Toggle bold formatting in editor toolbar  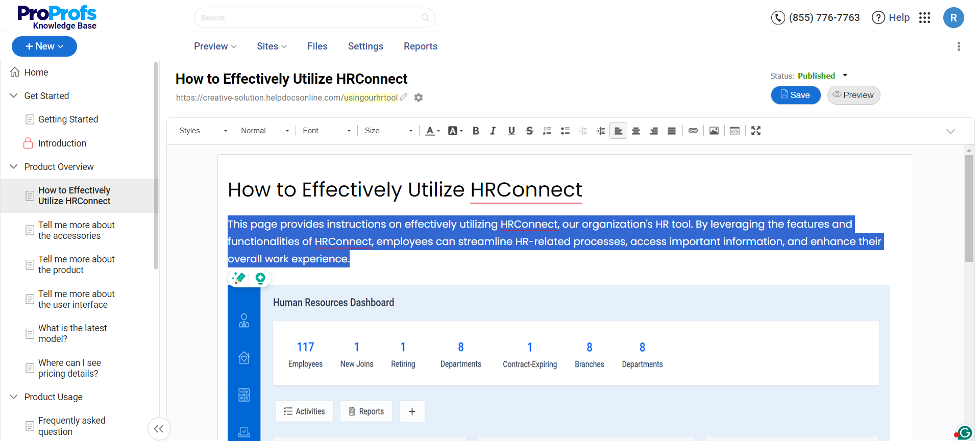[x=476, y=131]
